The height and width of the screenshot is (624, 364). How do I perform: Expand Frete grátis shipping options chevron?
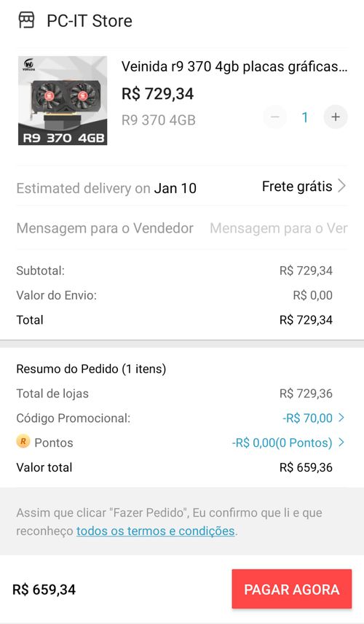(341, 186)
